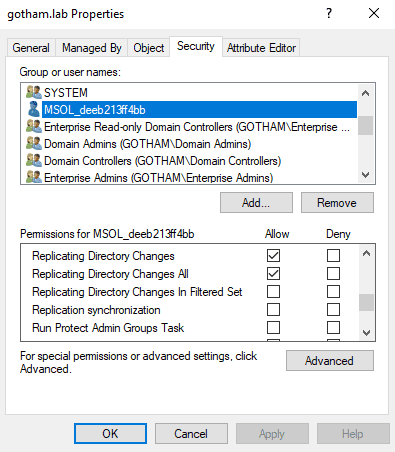
Task: Click up arrow of group names list scrollbar
Action: tap(365, 93)
